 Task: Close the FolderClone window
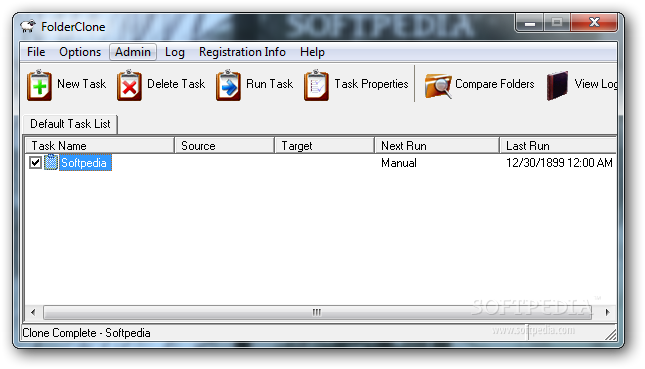[594, 23]
